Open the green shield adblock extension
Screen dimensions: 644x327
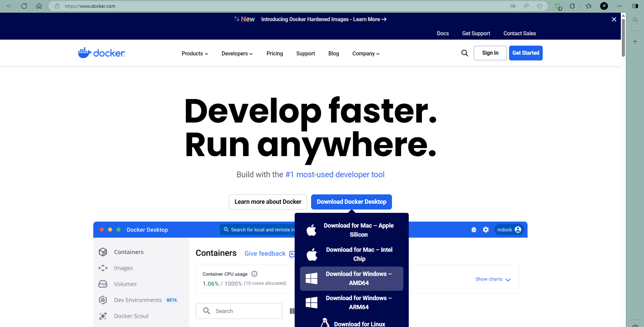[x=558, y=6]
